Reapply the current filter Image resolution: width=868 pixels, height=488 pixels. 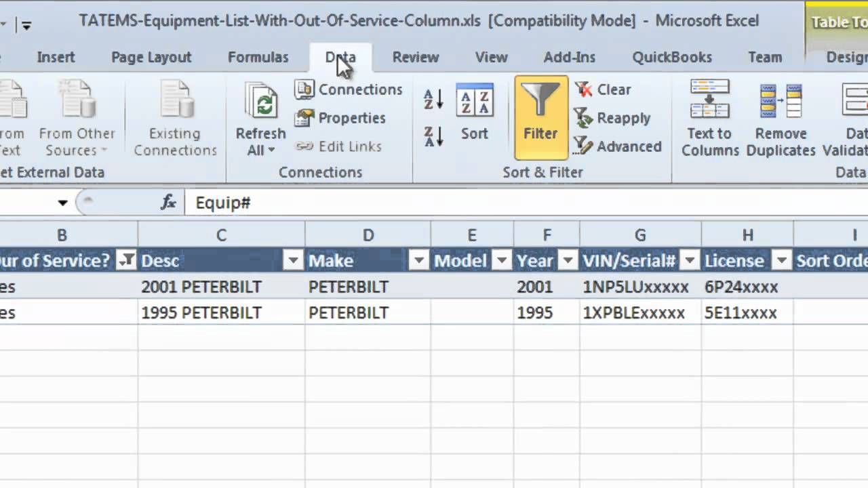pos(612,118)
